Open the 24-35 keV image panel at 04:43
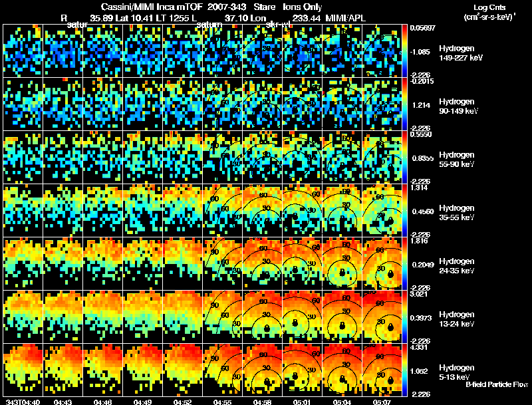The image size is (532, 405). 63,263
